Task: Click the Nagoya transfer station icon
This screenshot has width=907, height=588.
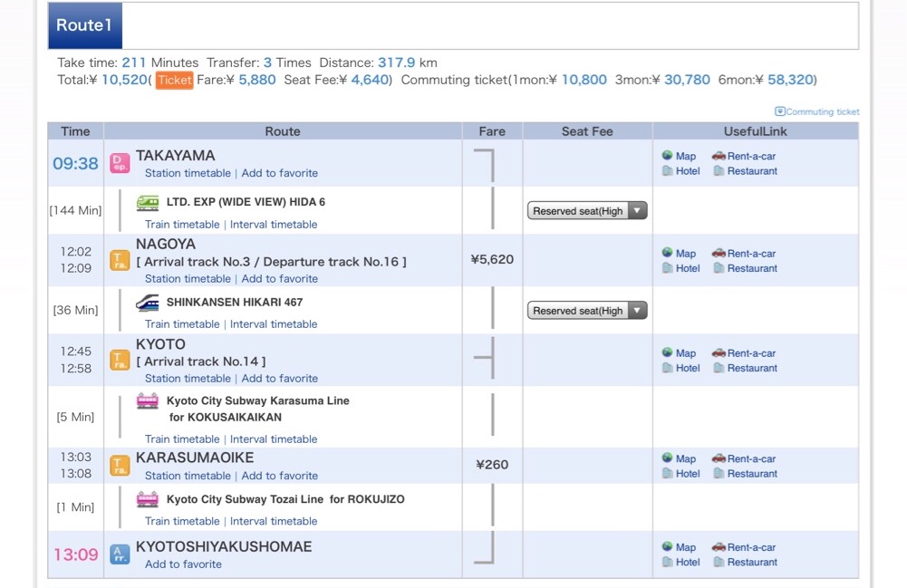Action: (x=120, y=261)
